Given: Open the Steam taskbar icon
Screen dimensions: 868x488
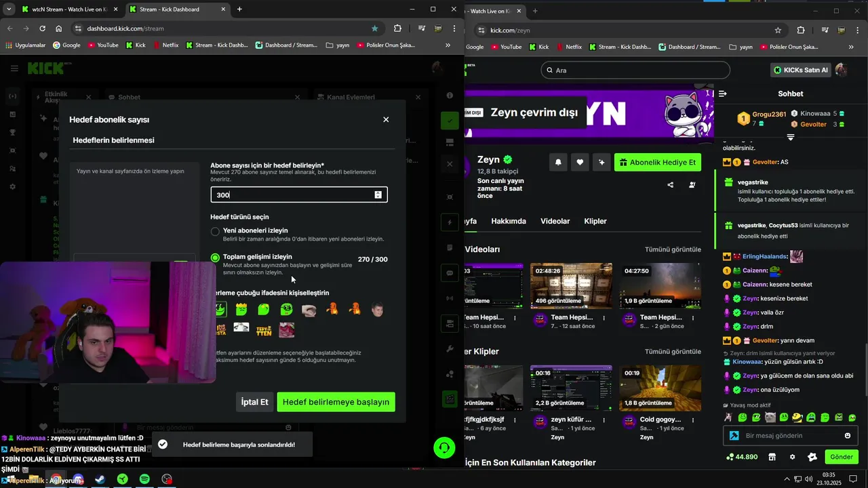Looking at the screenshot, I should click(x=100, y=479).
